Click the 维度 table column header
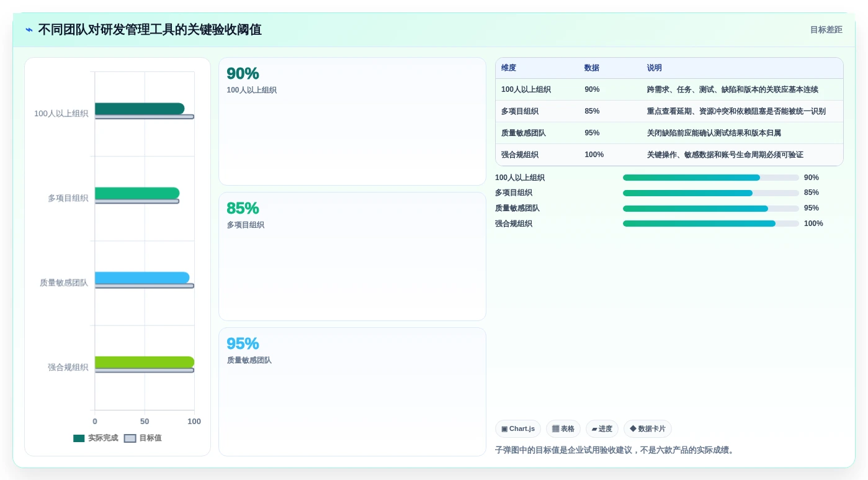The width and height of the screenshot is (868, 480). click(x=509, y=68)
